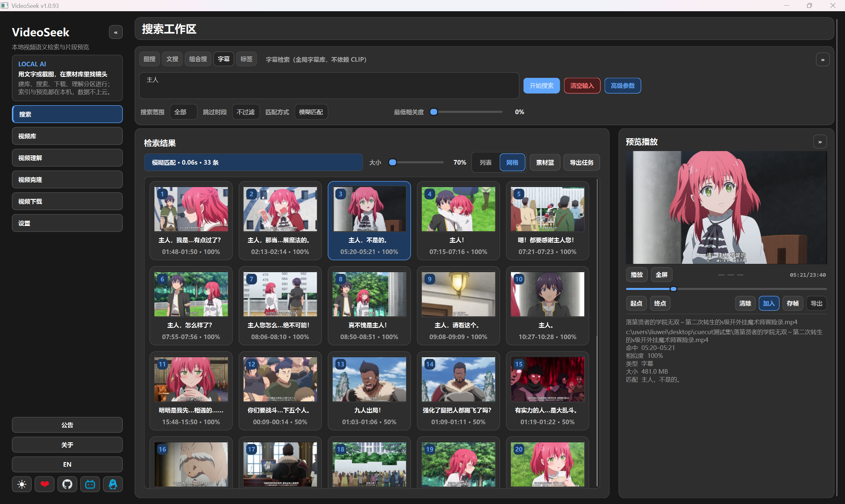This screenshot has height=504, width=845.
Task: Select the 图搜 search tab
Action: click(150, 59)
